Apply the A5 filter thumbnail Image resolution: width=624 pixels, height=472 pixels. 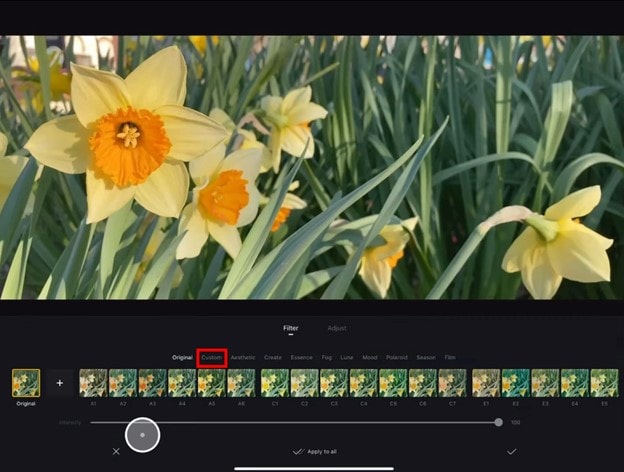coord(212,383)
